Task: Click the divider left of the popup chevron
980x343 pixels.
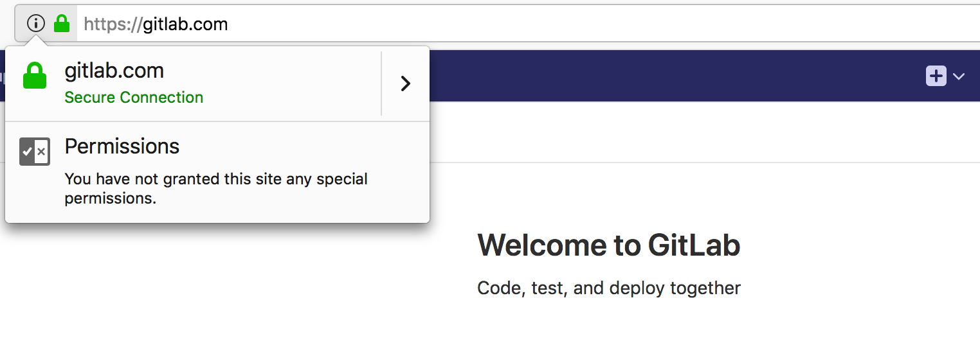Action: [381, 84]
